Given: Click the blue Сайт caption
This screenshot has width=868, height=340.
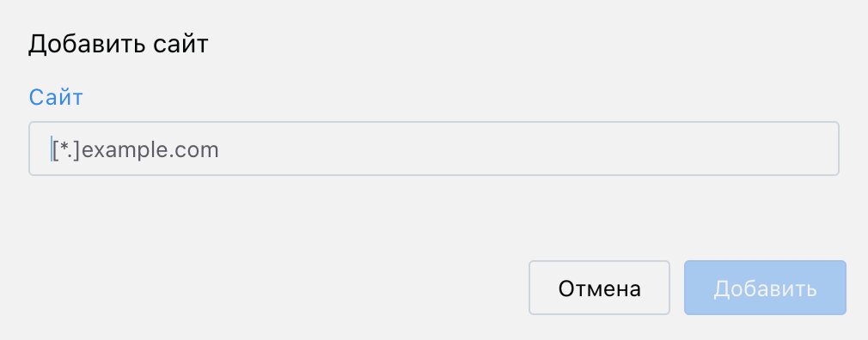Looking at the screenshot, I should coord(56,97).
